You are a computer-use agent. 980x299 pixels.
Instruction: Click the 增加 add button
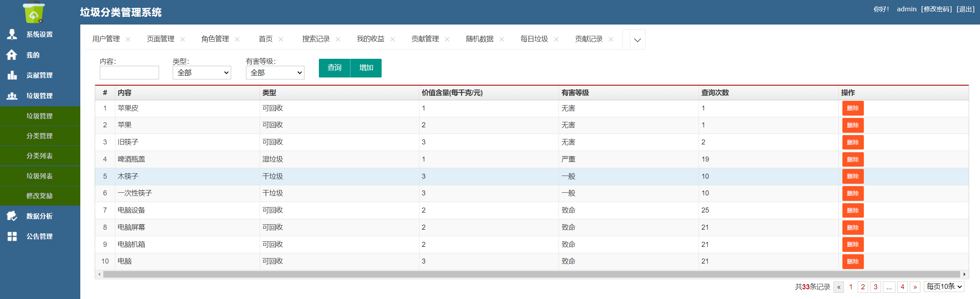click(x=366, y=68)
